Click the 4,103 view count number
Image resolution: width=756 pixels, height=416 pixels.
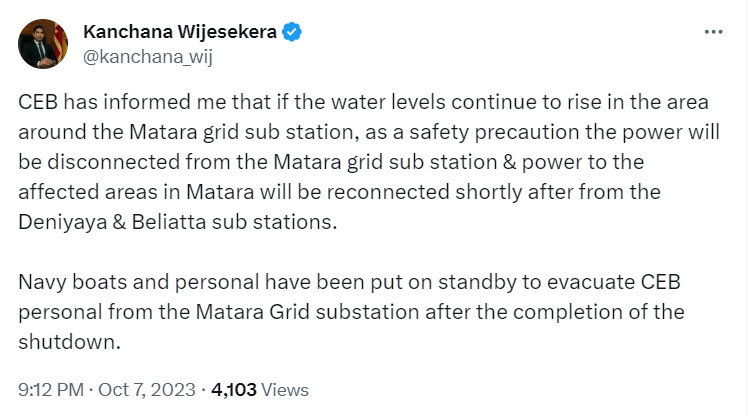point(234,389)
